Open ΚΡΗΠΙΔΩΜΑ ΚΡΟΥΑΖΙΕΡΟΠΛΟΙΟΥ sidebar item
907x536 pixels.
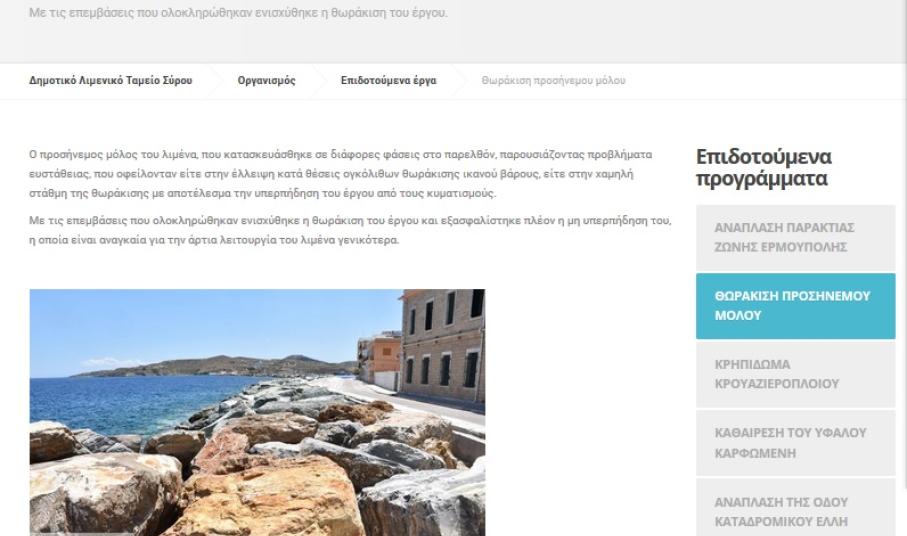coord(795,374)
